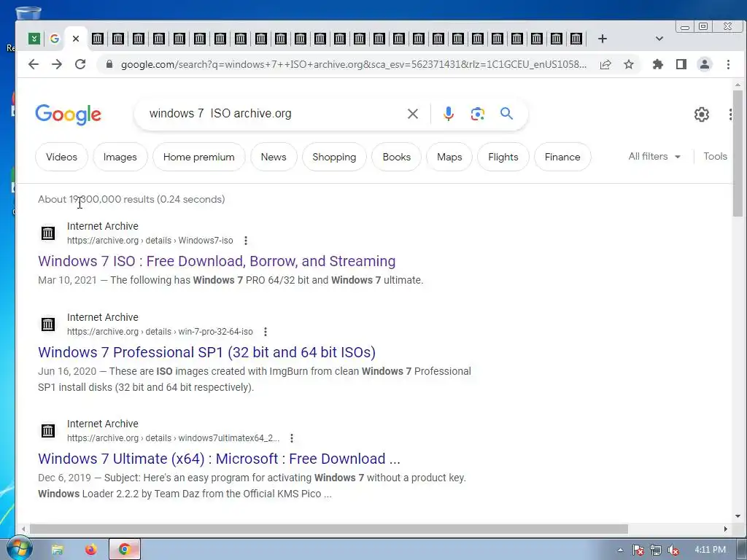Click the taskbar clock showing 4:11 PM
Viewport: 747px width, 560px height.
click(710, 550)
